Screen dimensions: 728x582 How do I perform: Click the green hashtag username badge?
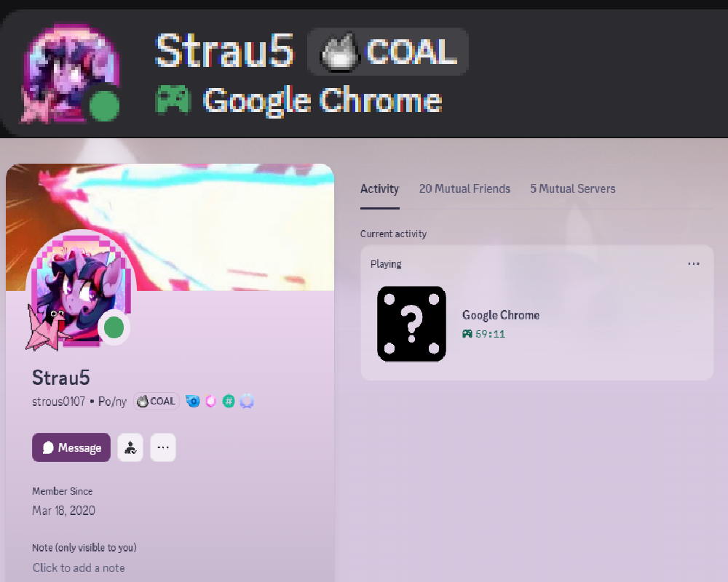pos(229,401)
